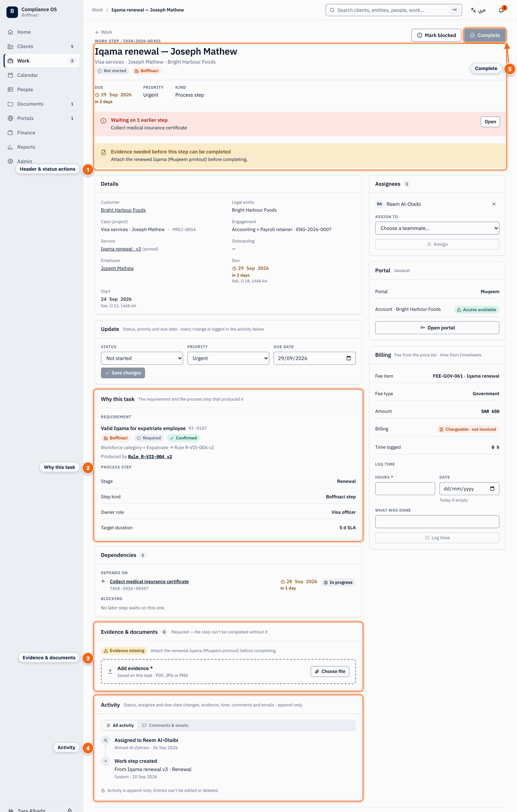Open Calendar from the sidebar
Viewport: 517px width, 812px height.
click(41, 75)
